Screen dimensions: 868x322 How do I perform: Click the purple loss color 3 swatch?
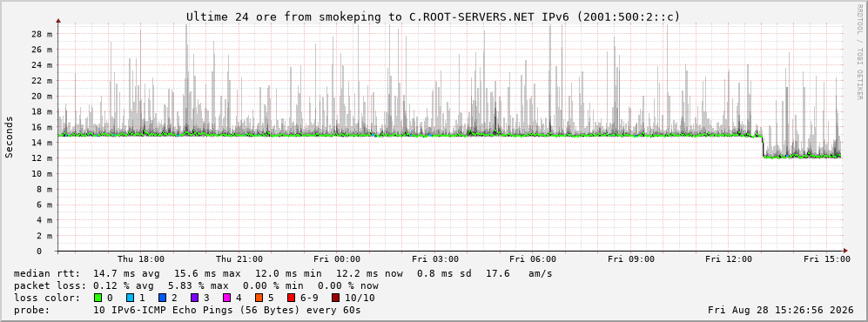coord(195,298)
